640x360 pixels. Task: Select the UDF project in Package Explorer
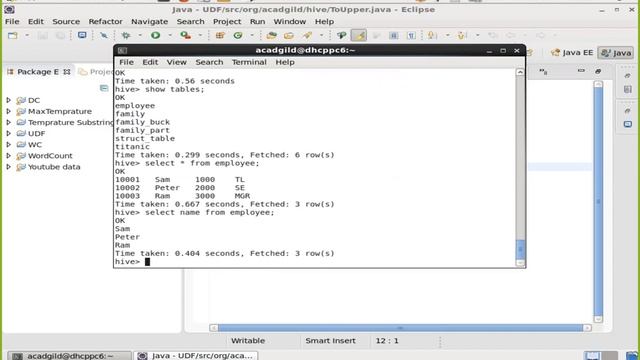pos(36,133)
